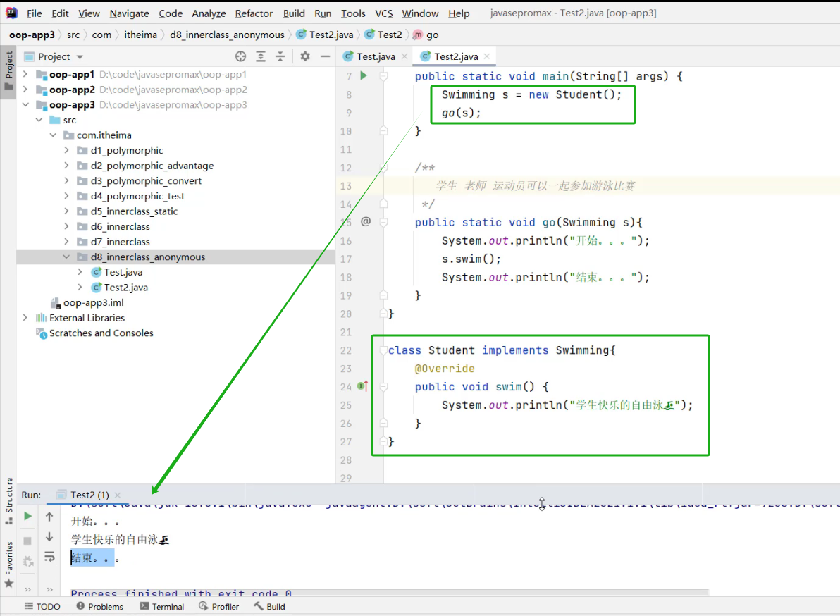Viewport: 840px width, 616px height.
Task: Close the Test2.java editor tab
Action: click(x=486, y=56)
